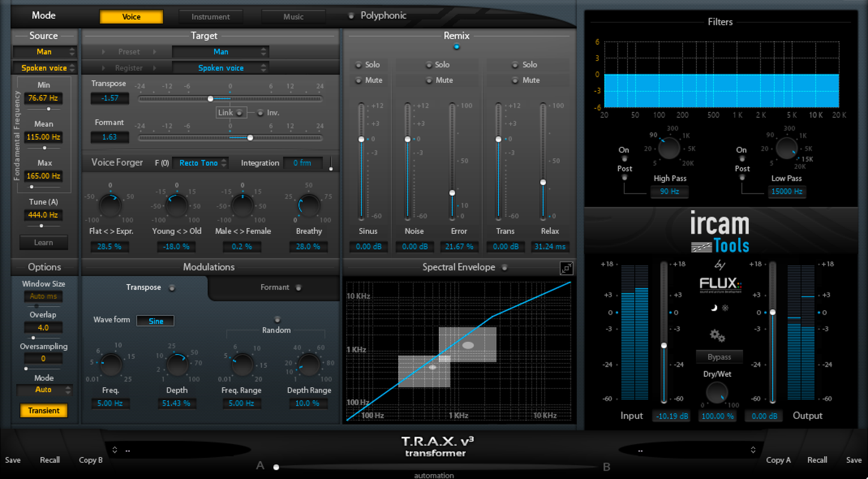
Task: Click the Tune 444.0 Hz input field
Action: click(x=43, y=215)
